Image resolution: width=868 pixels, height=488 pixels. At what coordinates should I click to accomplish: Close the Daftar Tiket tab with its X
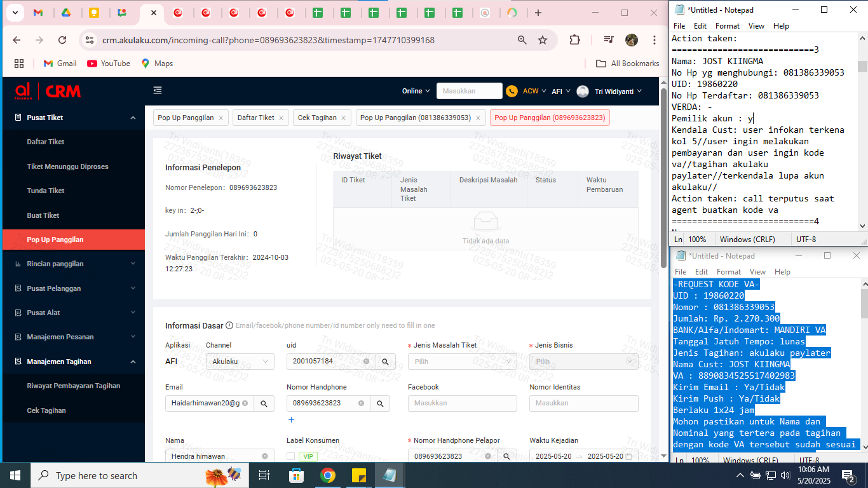coord(281,118)
